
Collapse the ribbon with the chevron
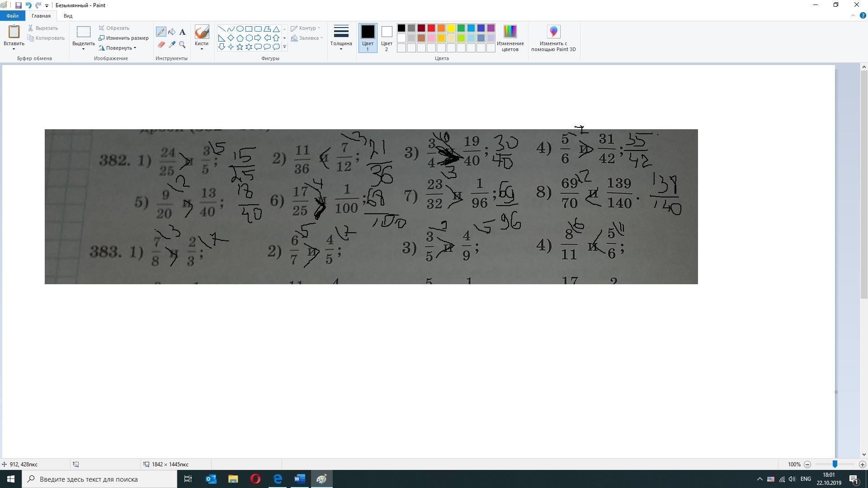pyautogui.click(x=853, y=16)
